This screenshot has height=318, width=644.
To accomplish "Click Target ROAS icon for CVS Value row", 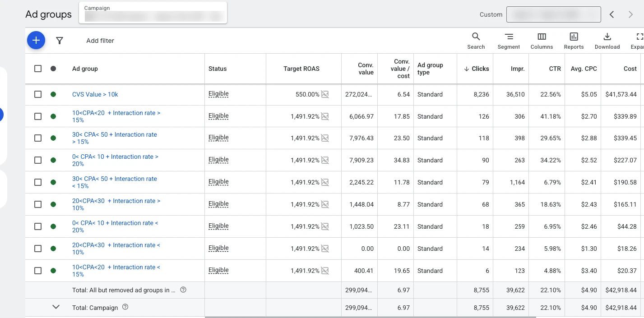I will [x=325, y=94].
